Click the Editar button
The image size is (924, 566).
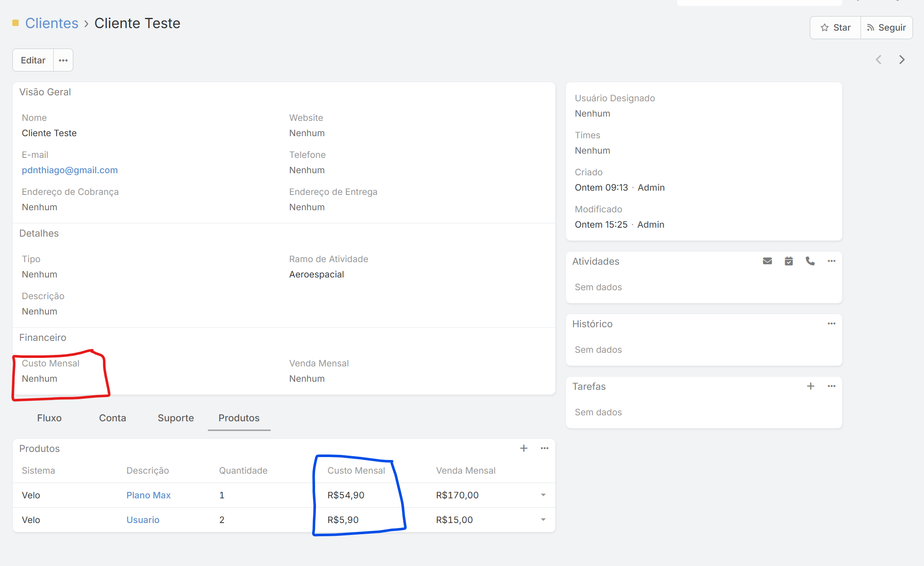(33, 60)
